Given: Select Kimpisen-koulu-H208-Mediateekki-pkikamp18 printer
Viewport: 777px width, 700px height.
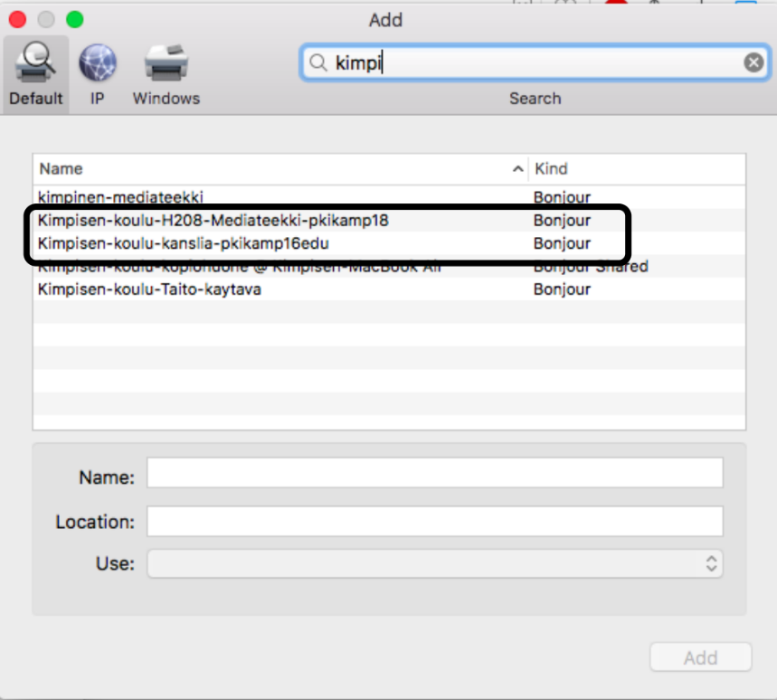Looking at the screenshot, I should click(213, 220).
